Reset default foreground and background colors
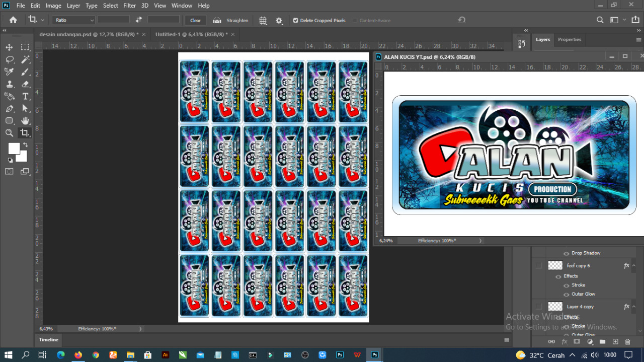This screenshot has height=362, width=644. pos(10,160)
